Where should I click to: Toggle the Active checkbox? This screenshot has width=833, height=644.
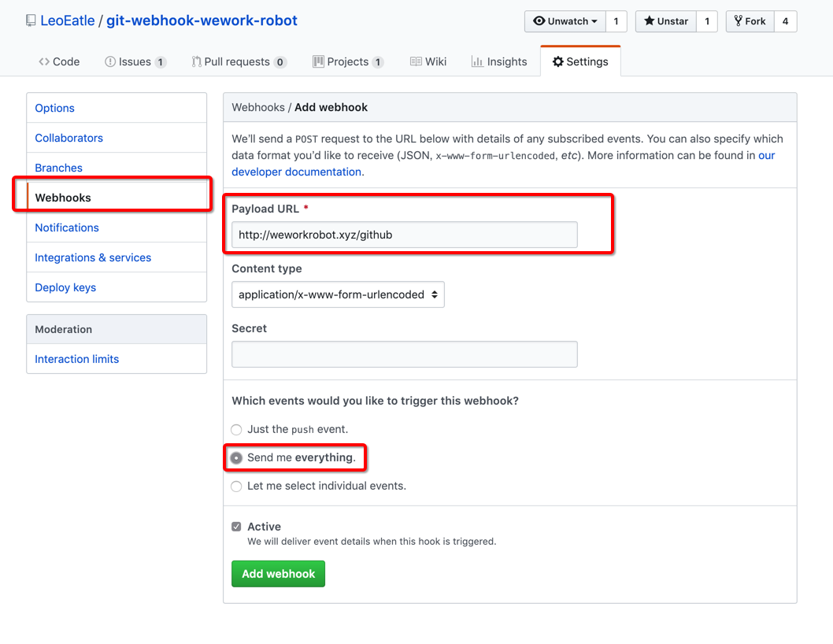tap(236, 527)
